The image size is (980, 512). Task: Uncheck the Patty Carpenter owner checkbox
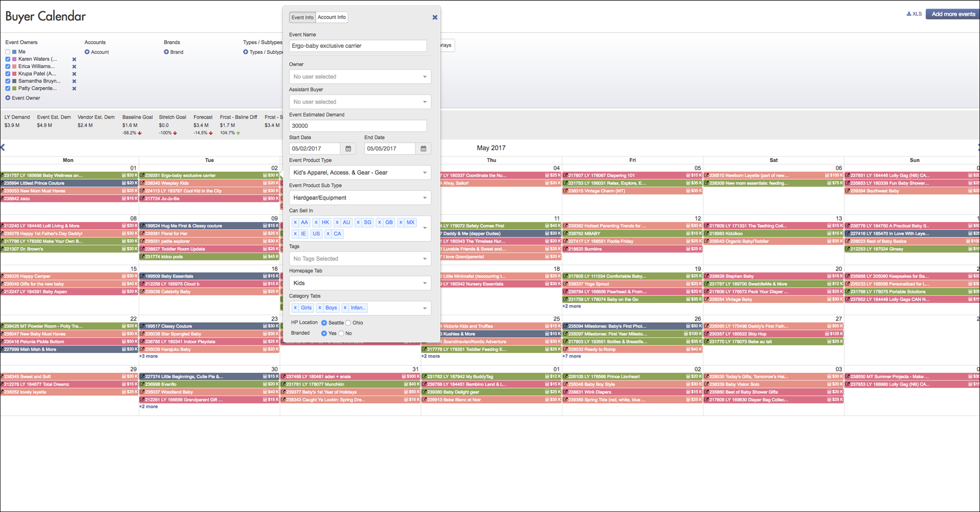pos(8,89)
